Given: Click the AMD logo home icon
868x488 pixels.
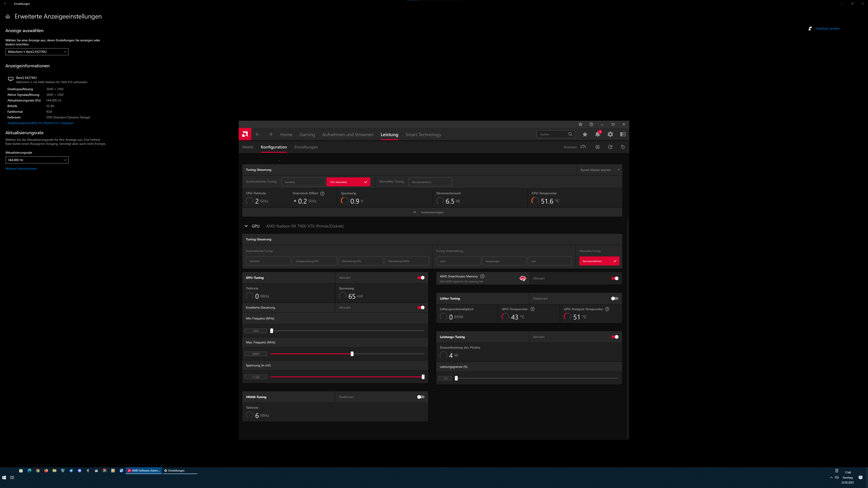Looking at the screenshot, I should (245, 134).
